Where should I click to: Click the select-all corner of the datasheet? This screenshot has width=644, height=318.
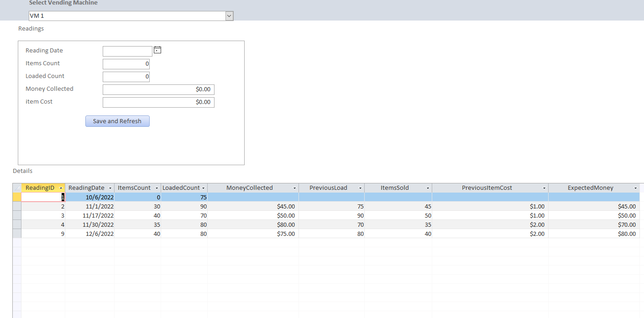click(x=17, y=188)
